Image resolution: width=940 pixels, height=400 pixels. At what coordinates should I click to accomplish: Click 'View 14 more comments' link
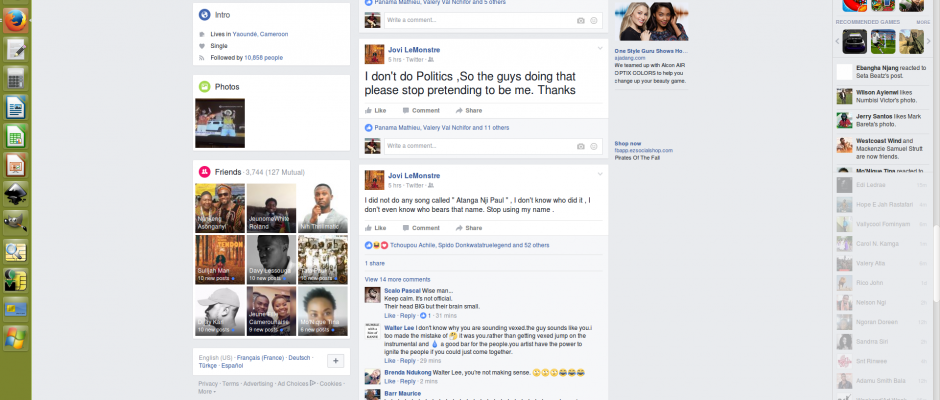click(x=397, y=279)
